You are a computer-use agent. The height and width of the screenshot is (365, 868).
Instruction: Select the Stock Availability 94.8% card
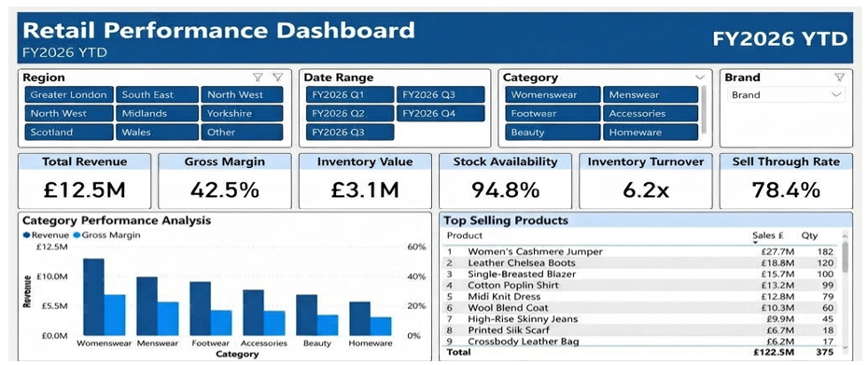(506, 180)
